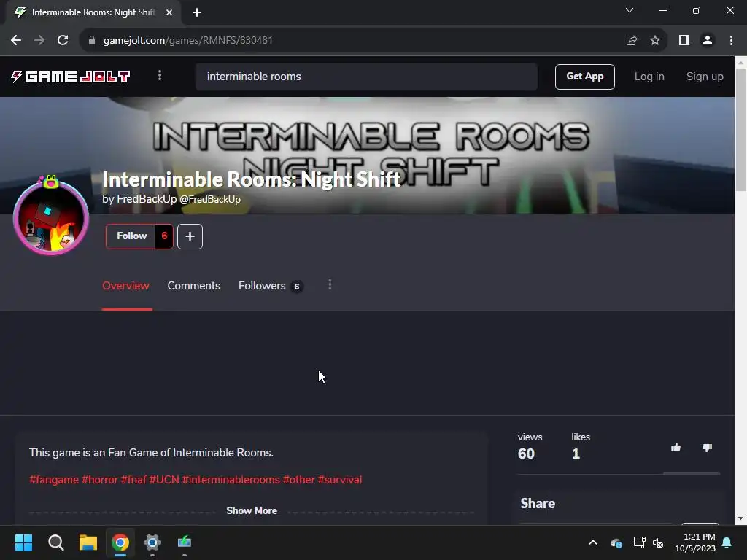The image size is (747, 560).
Task: Open Windows taskbar search
Action: point(55,542)
